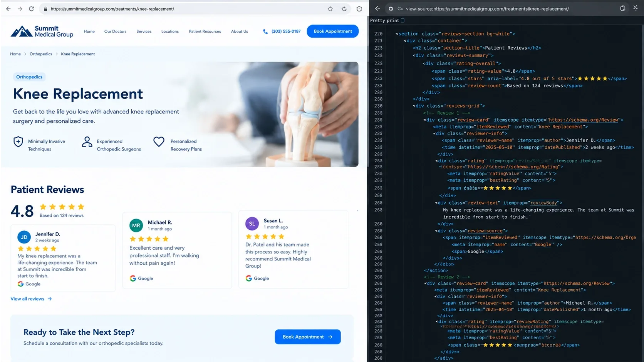
Task: Click the forward arrow in left browser
Action: click(x=20, y=8)
